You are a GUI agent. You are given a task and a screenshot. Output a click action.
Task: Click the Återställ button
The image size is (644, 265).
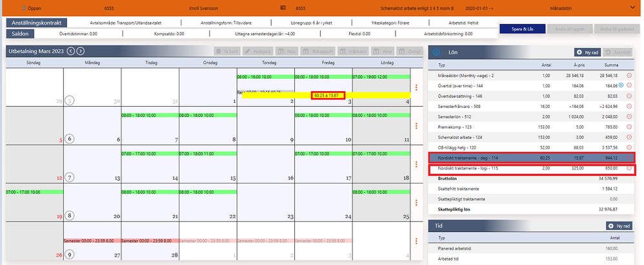[x=618, y=52]
